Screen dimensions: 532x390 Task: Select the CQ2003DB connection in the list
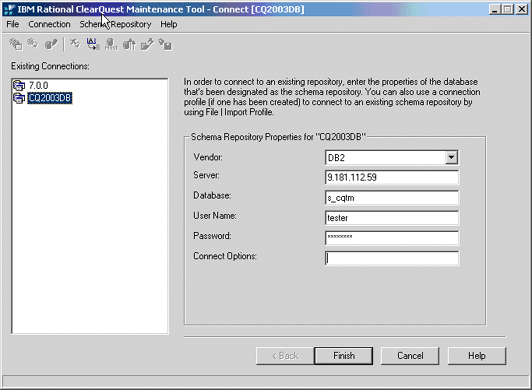point(50,98)
